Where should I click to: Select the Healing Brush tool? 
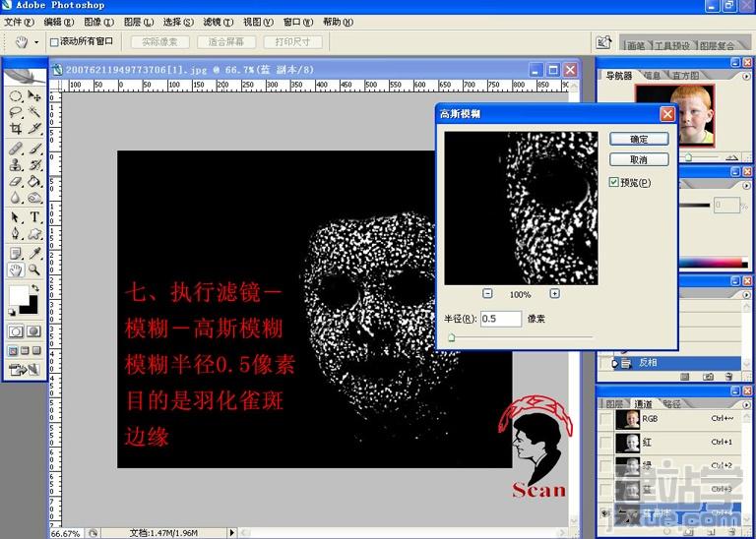[x=16, y=149]
